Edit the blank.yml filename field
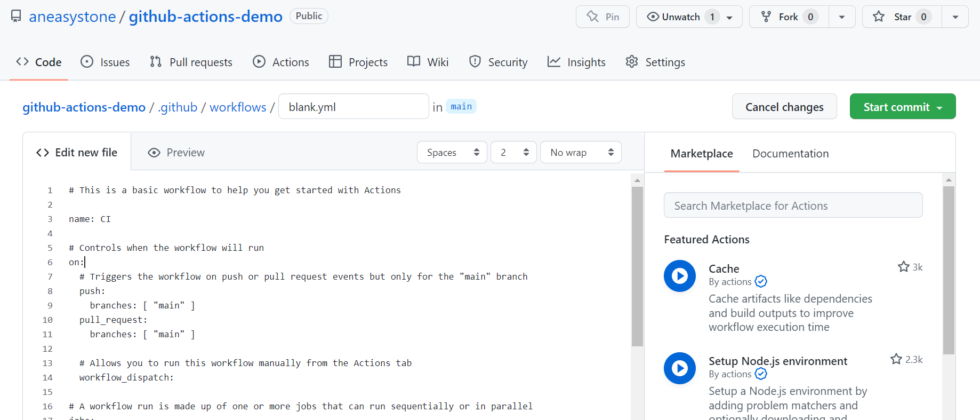 click(x=354, y=106)
